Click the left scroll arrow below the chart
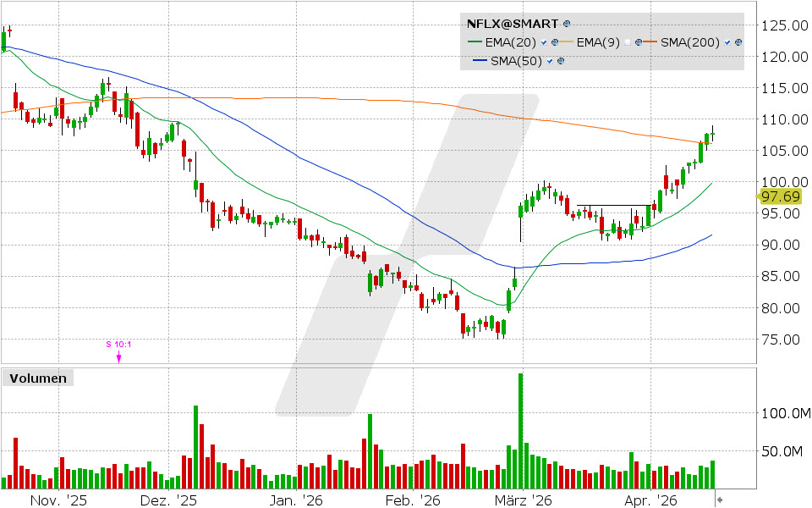812x508 pixels. (x=720, y=500)
